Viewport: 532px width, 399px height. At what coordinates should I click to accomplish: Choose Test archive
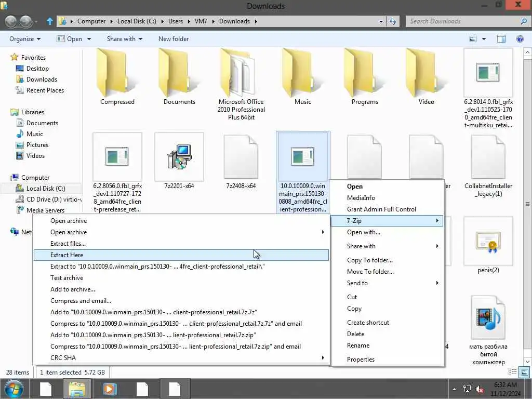(181, 278)
